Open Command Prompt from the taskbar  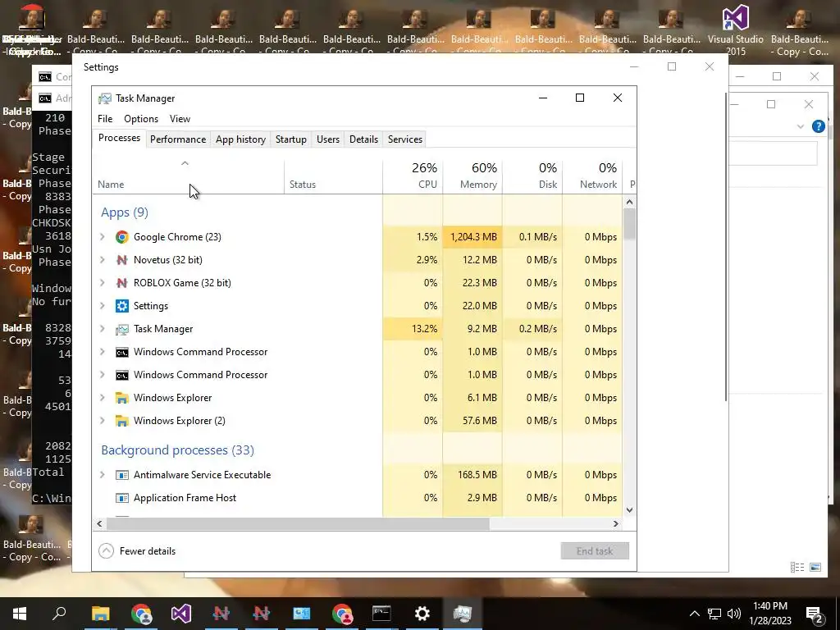[381, 613]
